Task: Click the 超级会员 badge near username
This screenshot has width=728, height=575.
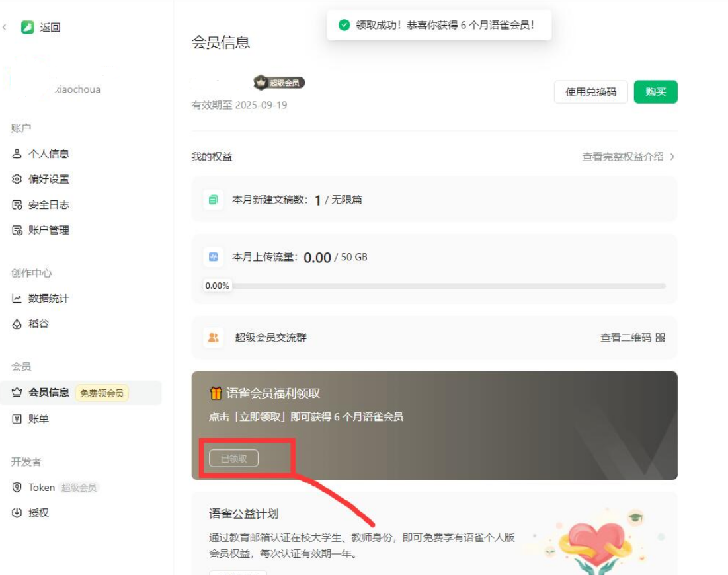Action: point(280,83)
